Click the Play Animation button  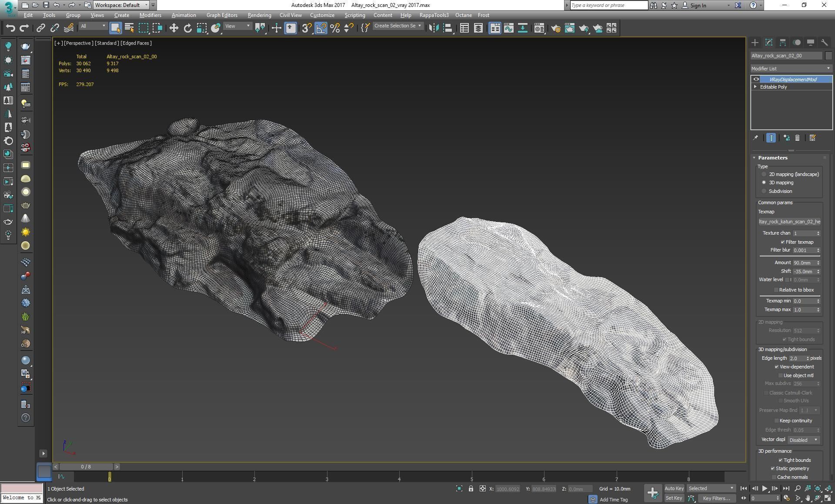click(x=765, y=489)
